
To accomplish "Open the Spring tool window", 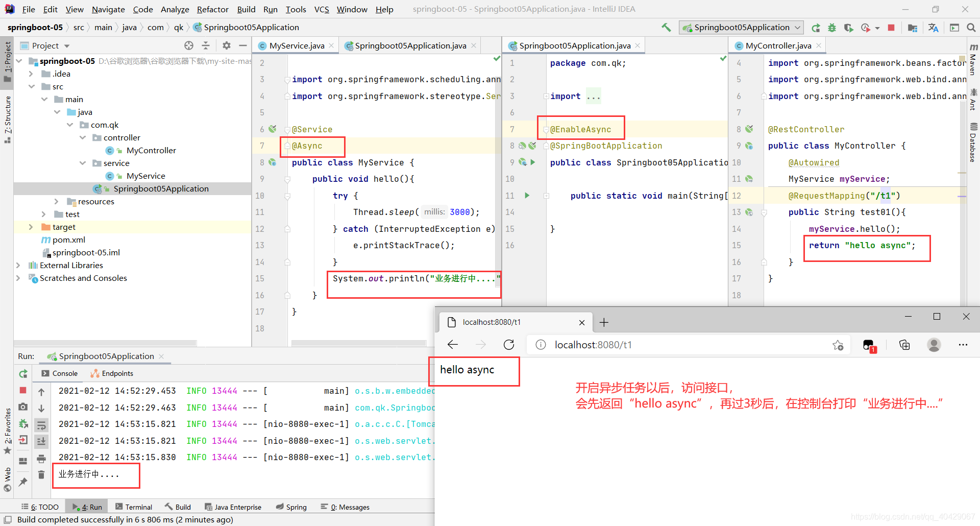I will [x=291, y=507].
